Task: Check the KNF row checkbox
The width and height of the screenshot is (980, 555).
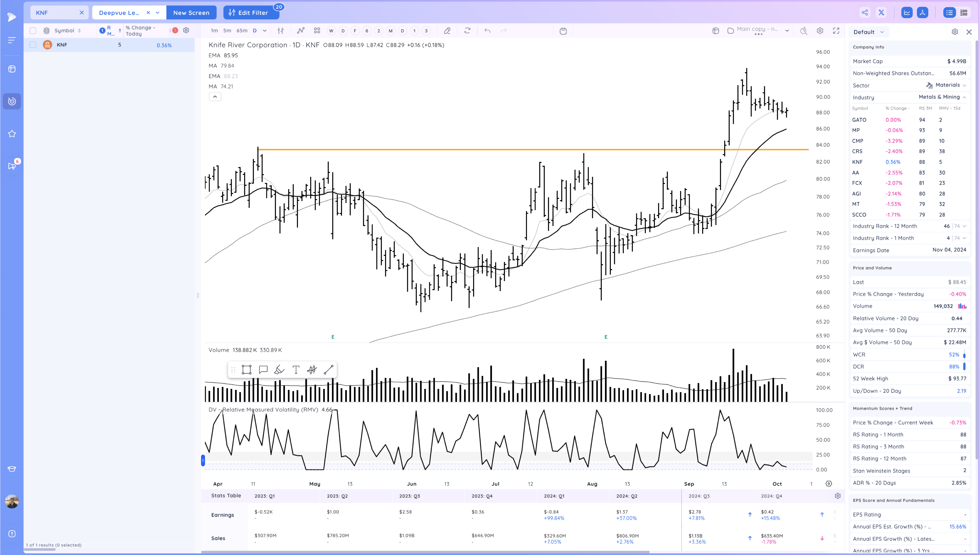Action: (33, 45)
